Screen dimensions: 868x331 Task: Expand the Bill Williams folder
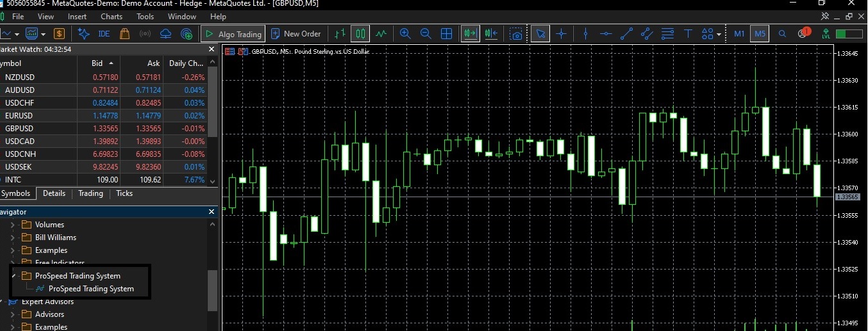[x=12, y=238]
